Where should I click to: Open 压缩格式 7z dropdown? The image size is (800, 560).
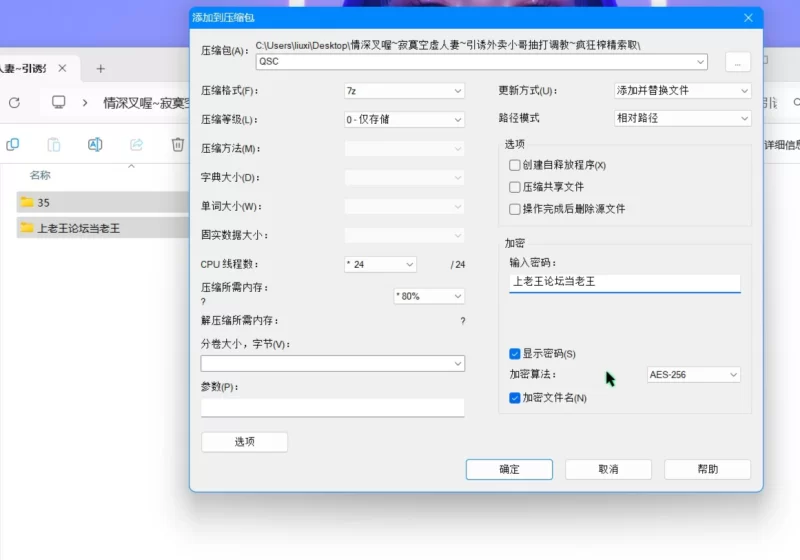click(404, 91)
